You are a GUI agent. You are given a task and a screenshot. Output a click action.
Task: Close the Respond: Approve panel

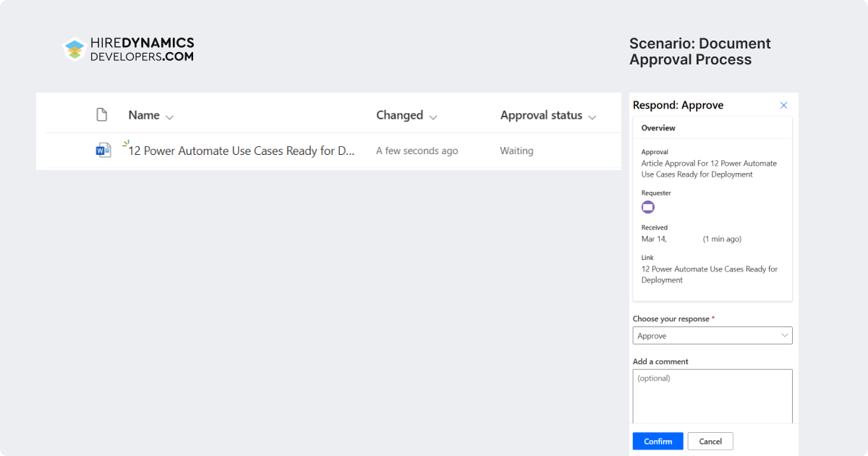(x=783, y=105)
